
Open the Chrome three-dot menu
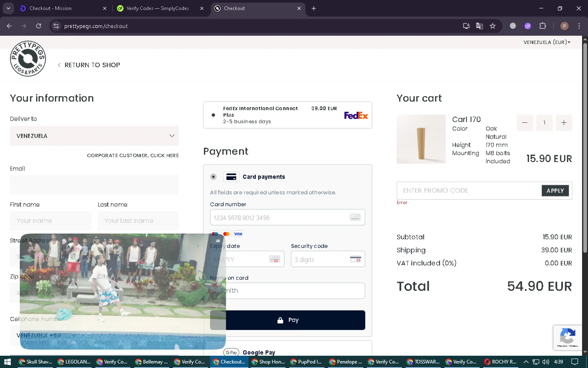point(579,26)
